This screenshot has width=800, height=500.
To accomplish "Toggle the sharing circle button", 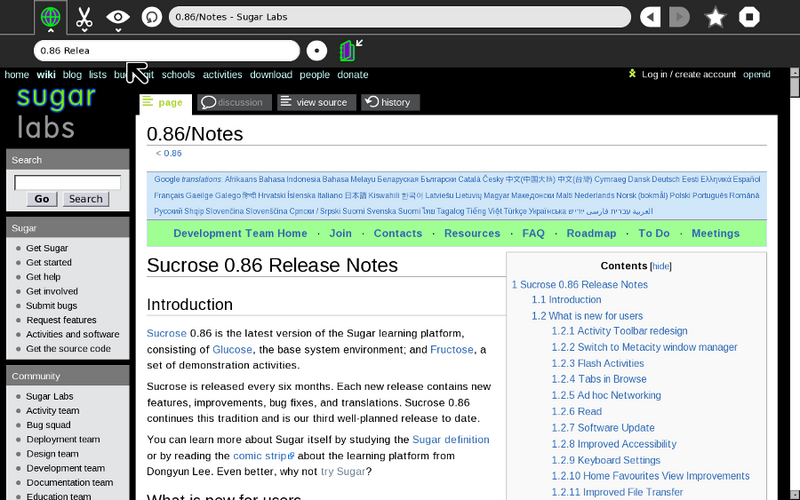I will (316, 50).
